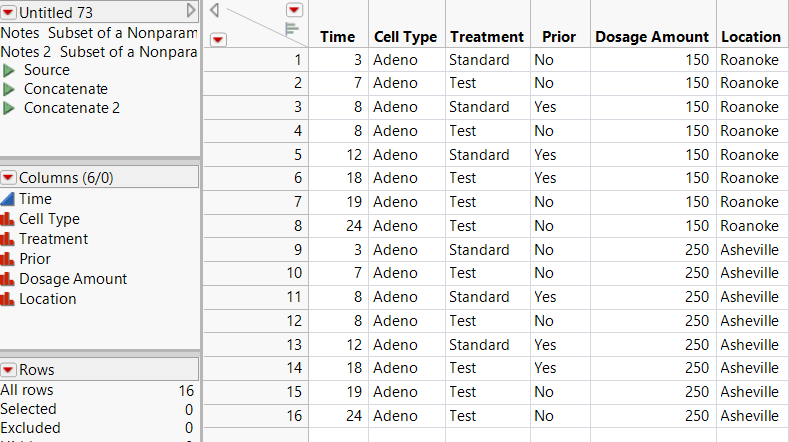Run the Concatenate script
Viewport: 789px width, 442px height.
point(9,90)
